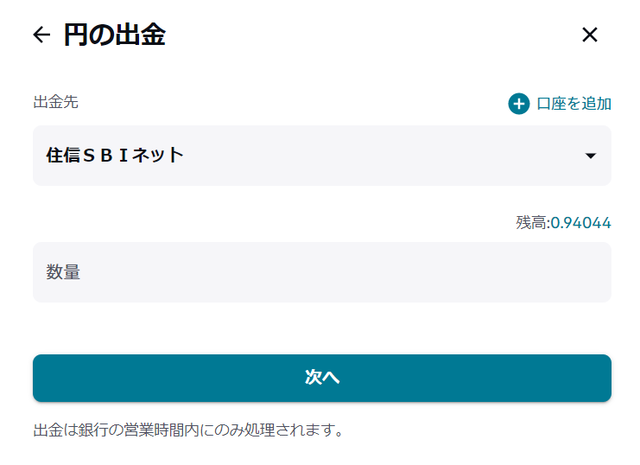Screen dimensions: 640x465
Task: Click the 次へ label on the teal button
Action: tap(322, 377)
